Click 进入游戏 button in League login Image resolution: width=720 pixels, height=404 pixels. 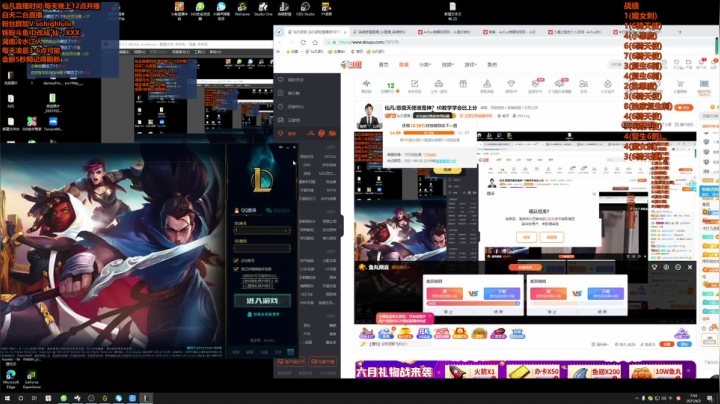[262, 301]
